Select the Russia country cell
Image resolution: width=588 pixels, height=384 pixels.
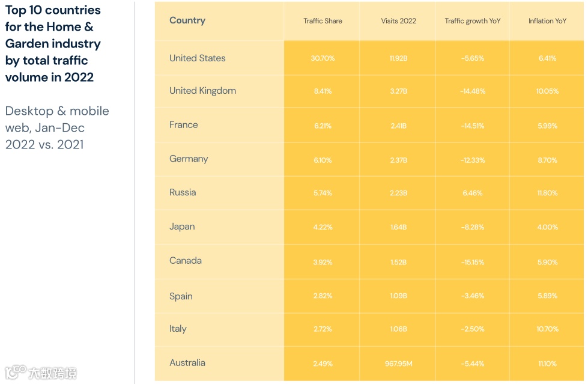[183, 192]
